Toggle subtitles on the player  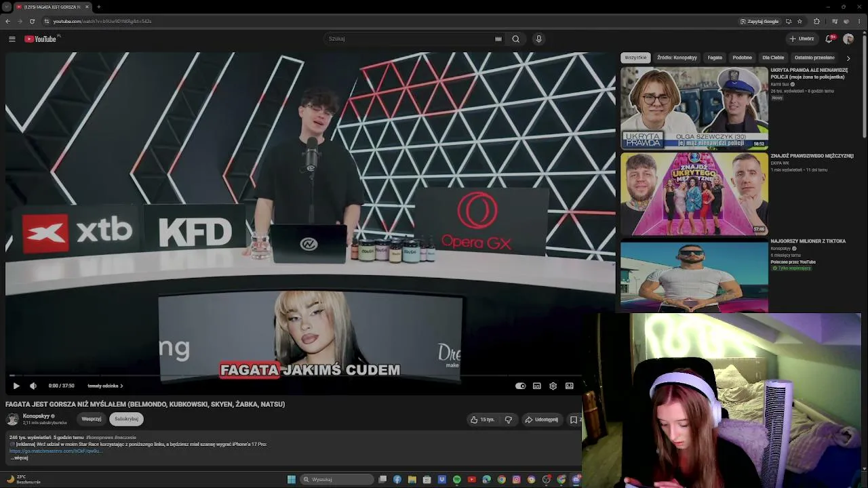click(537, 386)
